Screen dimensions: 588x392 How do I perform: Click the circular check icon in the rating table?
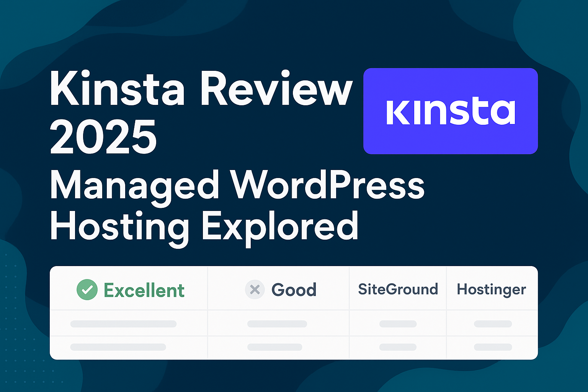coord(87,290)
